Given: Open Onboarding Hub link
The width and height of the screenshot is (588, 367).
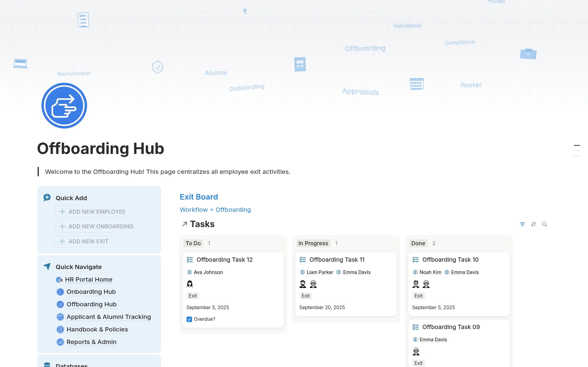Looking at the screenshot, I should pyautogui.click(x=91, y=292).
